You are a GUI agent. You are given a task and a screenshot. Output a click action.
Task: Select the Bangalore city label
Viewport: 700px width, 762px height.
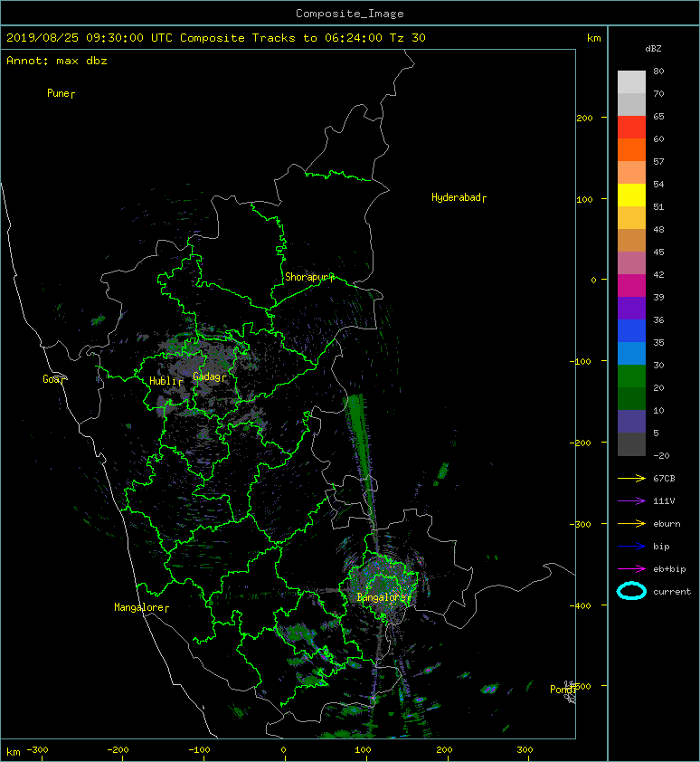tap(383, 597)
